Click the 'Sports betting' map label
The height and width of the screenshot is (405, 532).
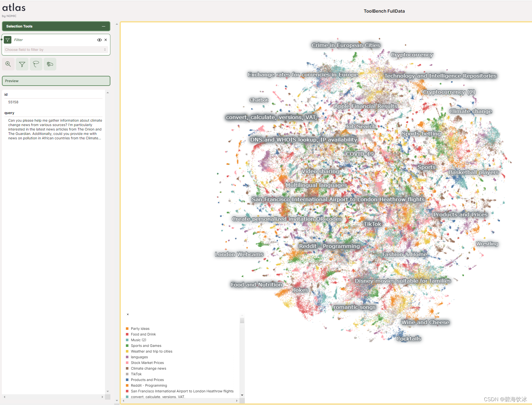click(x=421, y=134)
